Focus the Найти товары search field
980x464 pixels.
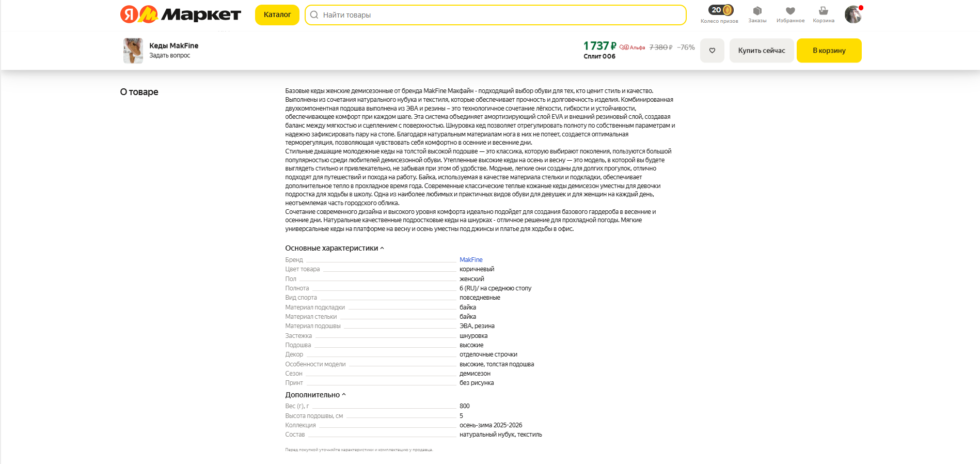[496, 15]
